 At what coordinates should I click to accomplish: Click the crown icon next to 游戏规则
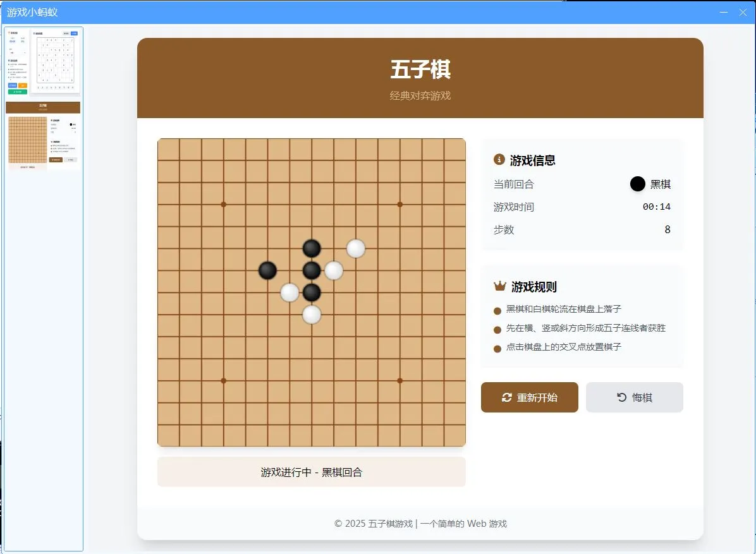click(x=499, y=286)
